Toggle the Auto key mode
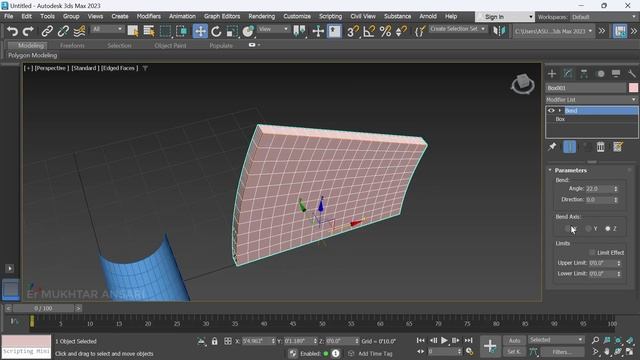Screen dimensions: 640x360 tap(514, 340)
